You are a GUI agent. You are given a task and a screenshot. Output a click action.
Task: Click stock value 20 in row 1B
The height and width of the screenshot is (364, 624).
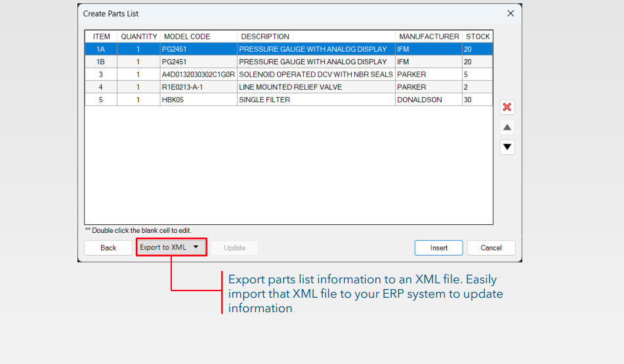click(x=478, y=62)
